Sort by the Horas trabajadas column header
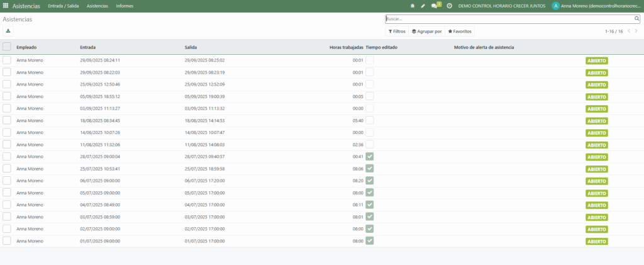 (x=346, y=47)
